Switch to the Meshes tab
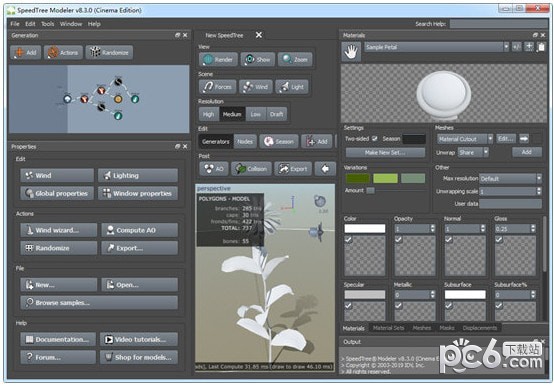 (x=422, y=328)
